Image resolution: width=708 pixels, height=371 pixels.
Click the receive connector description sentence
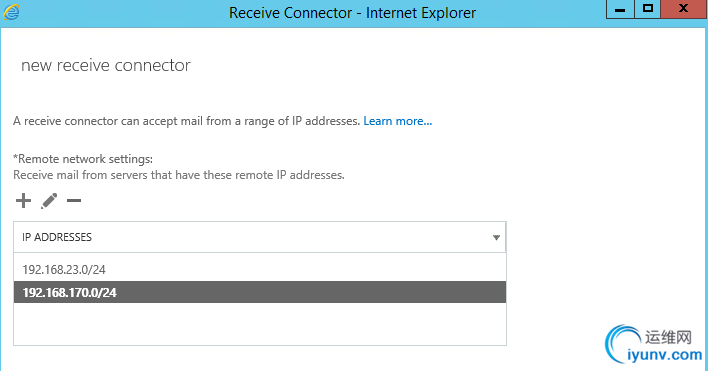186,121
